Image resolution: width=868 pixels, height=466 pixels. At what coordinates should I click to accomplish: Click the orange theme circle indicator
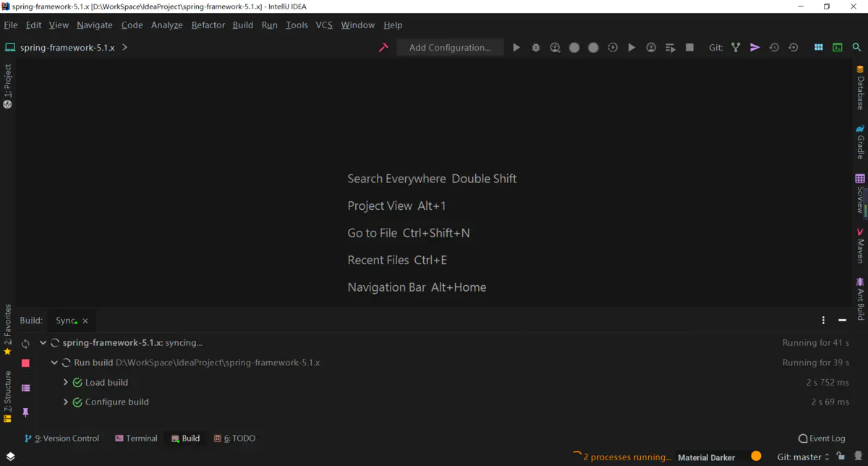756,456
